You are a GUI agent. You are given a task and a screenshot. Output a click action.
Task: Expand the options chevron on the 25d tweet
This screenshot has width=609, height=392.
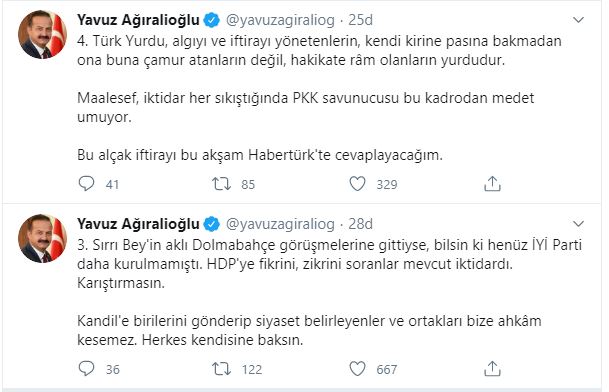578,20
